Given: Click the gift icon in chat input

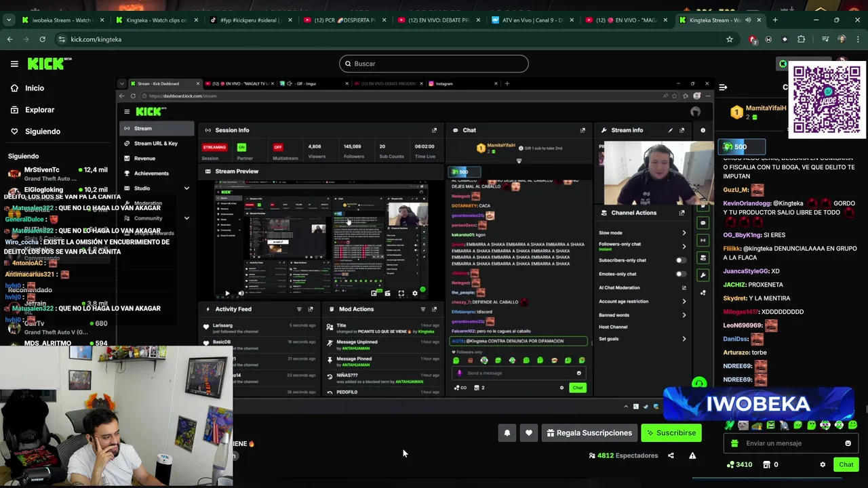Looking at the screenshot, I should click(x=734, y=443).
